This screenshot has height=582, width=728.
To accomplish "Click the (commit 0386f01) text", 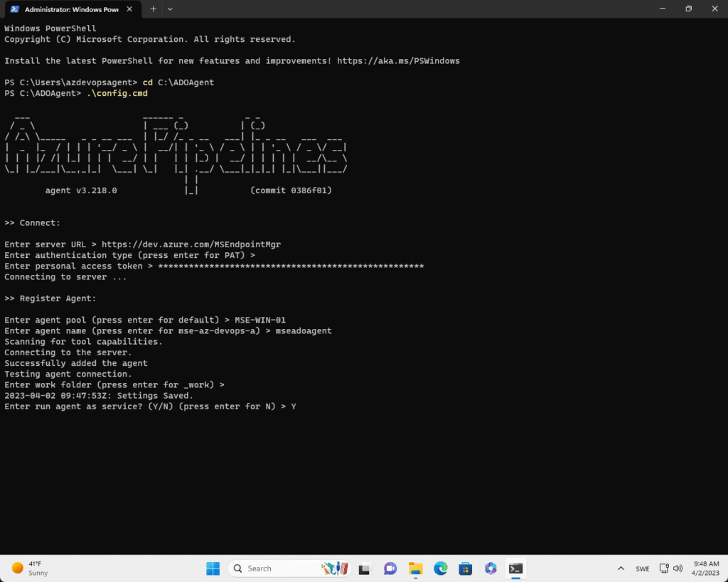I will pos(291,190).
